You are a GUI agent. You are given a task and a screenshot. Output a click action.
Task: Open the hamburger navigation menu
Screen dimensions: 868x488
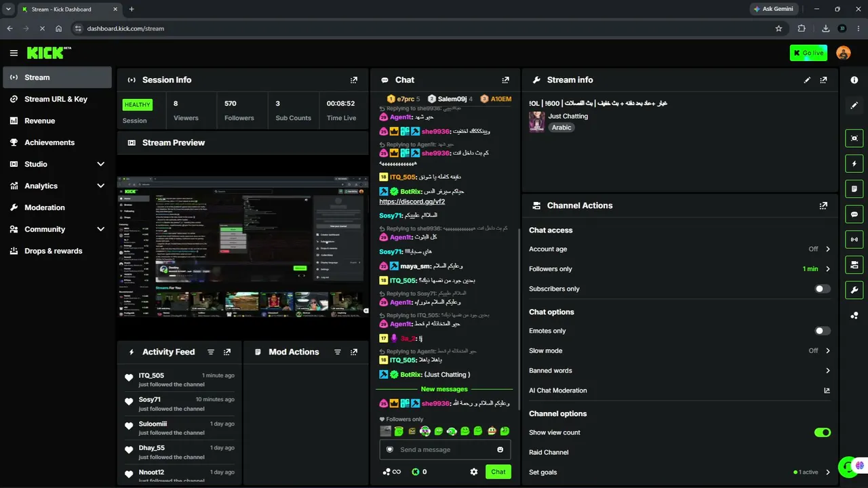[x=14, y=53]
